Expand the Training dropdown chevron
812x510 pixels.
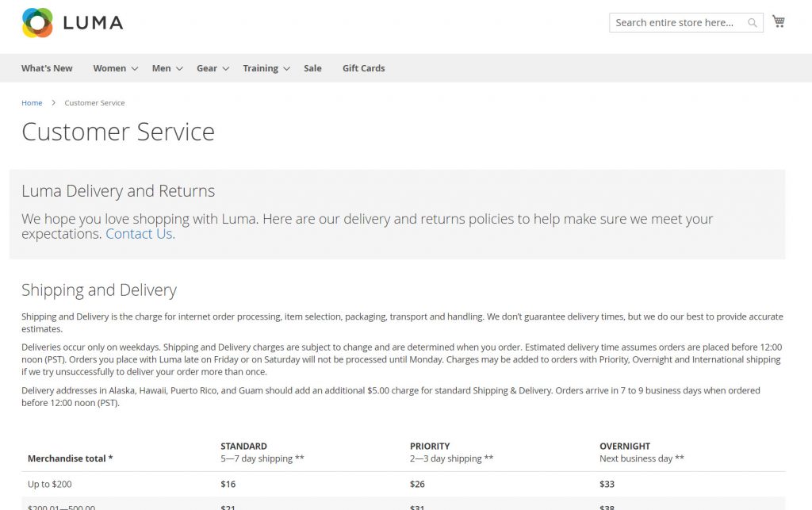(x=286, y=69)
